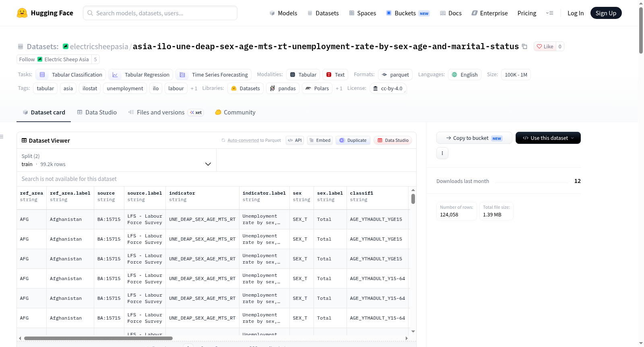Image resolution: width=644 pixels, height=347 pixels.
Task: Click the table scroll-right arrow
Action: coord(407,338)
